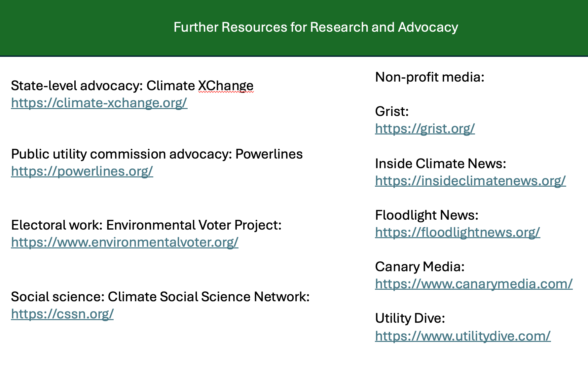Place cursor in Social science text line
Image resolution: width=588 pixels, height=368 pixels.
tap(160, 297)
